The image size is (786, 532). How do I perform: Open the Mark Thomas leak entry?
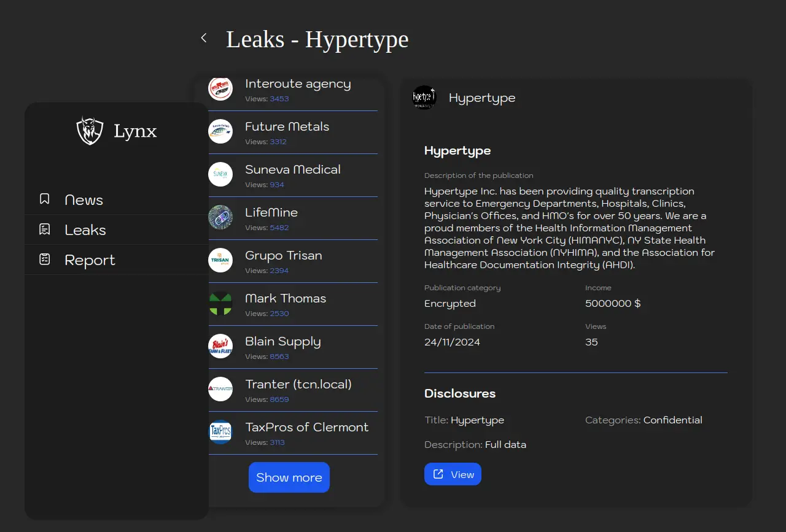[286, 299]
